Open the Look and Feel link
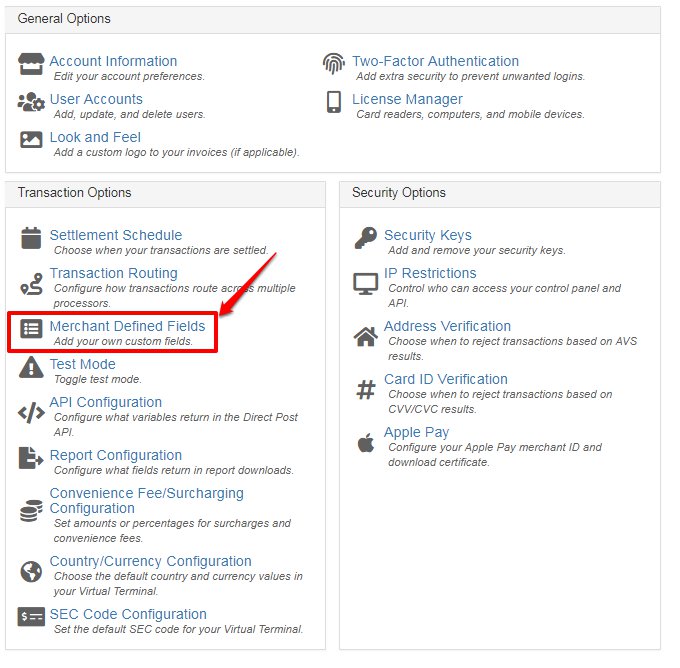This screenshot has height=668, width=680. [x=95, y=138]
